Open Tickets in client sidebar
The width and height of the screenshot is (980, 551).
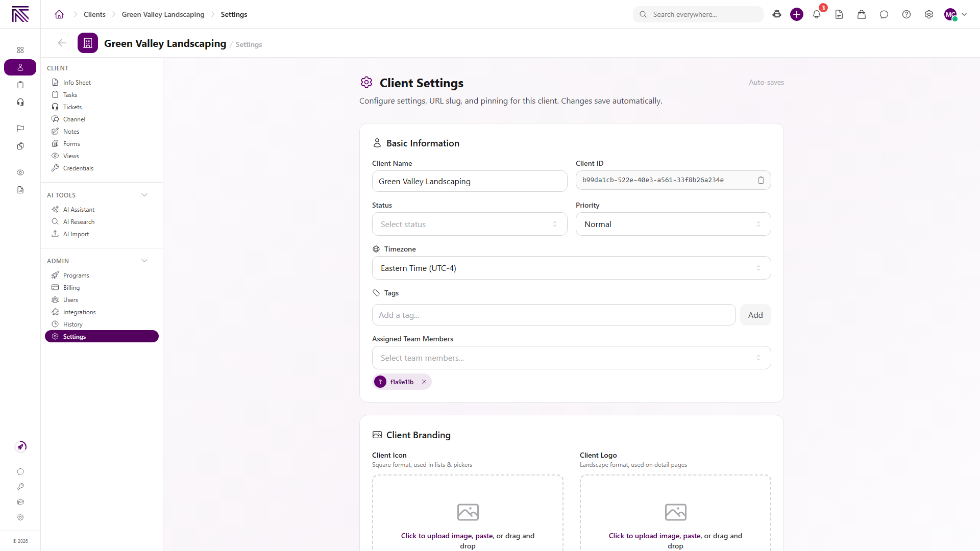(x=102, y=107)
